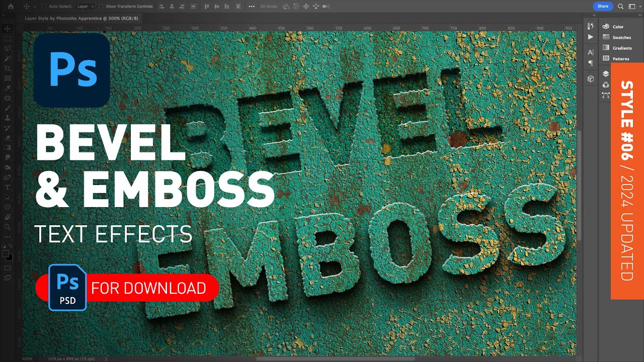Image resolution: width=644 pixels, height=362 pixels.
Task: Select the Dodge tool
Action: tap(8, 167)
